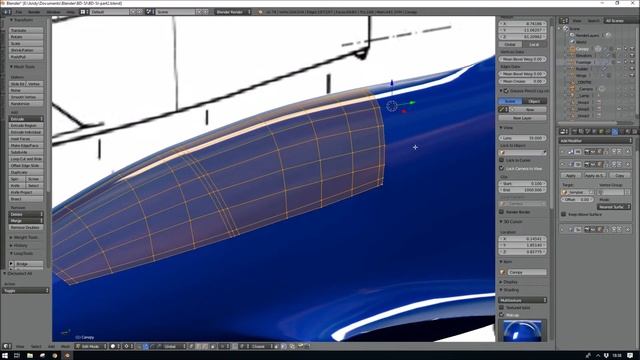Open the Render menu
Image resolution: width=640 pixels, height=360 pixels.
(x=34, y=12)
